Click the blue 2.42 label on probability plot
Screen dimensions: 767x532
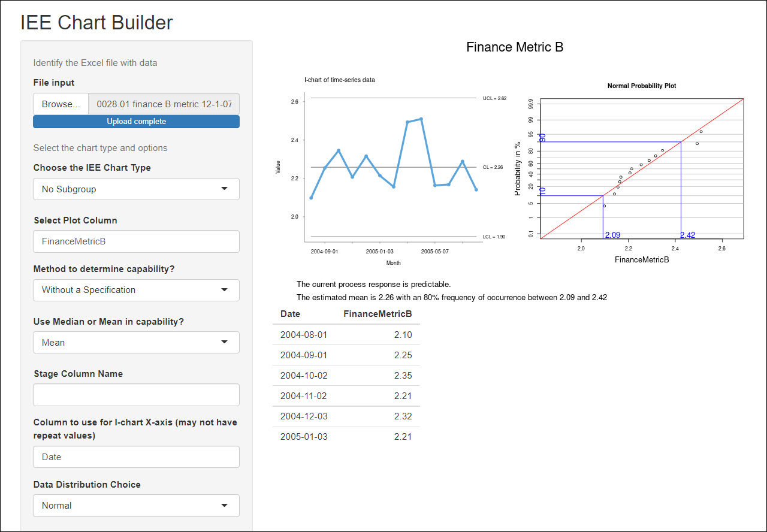point(687,235)
